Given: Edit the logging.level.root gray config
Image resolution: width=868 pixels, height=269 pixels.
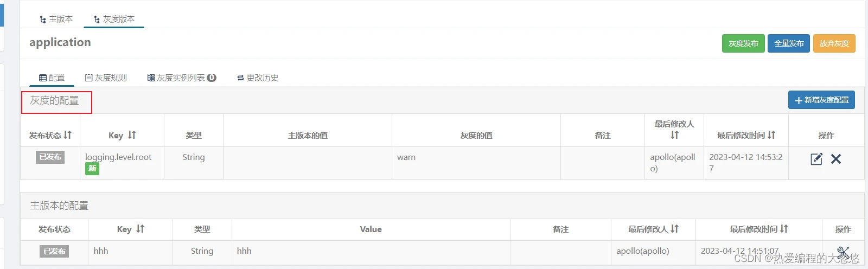Looking at the screenshot, I should pyautogui.click(x=816, y=159).
